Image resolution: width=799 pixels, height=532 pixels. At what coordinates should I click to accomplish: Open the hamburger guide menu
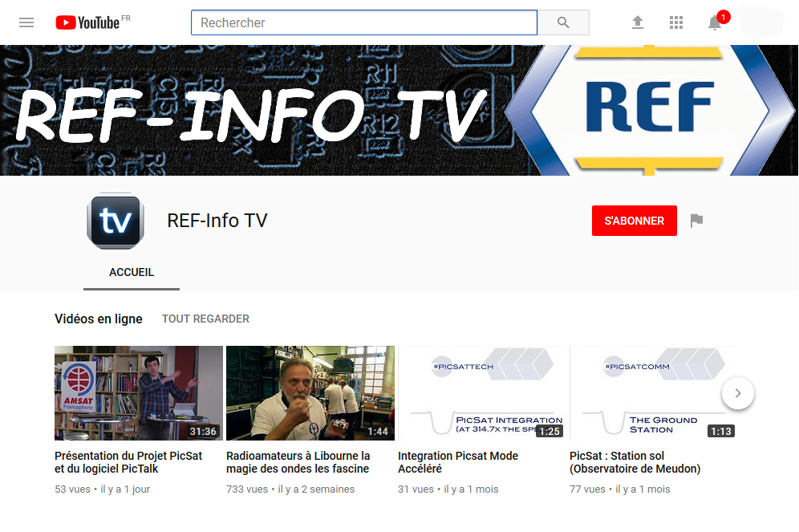pyautogui.click(x=26, y=22)
